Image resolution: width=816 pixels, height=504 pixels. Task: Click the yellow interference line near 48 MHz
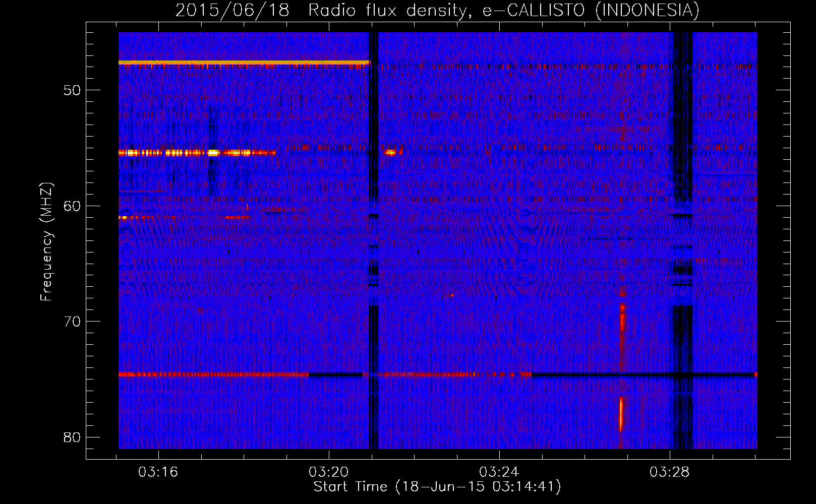[244, 62]
